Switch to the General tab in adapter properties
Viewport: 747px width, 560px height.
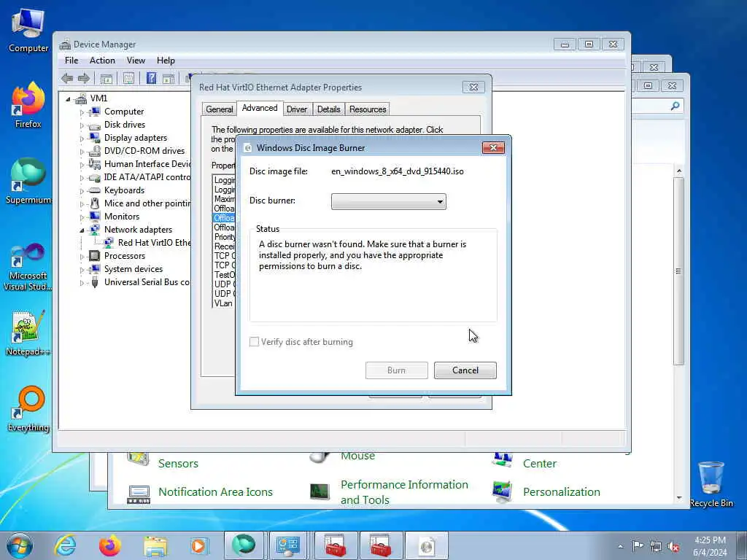219,109
